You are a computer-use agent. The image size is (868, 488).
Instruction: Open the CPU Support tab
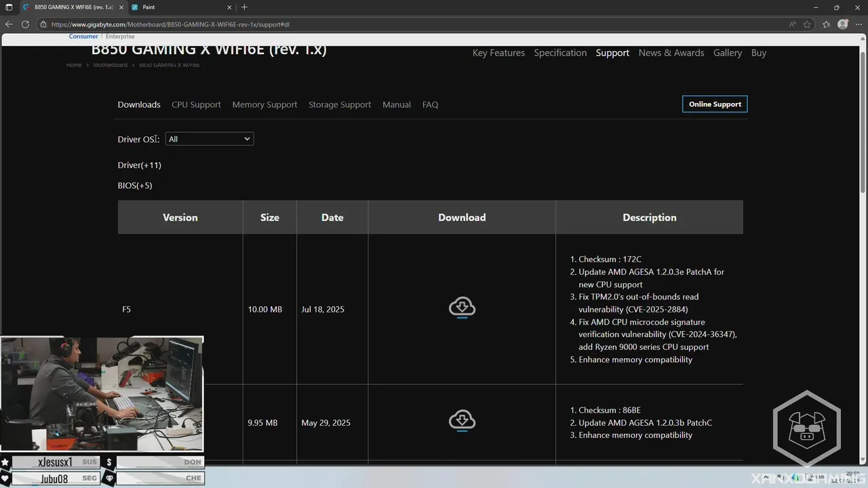(196, 104)
